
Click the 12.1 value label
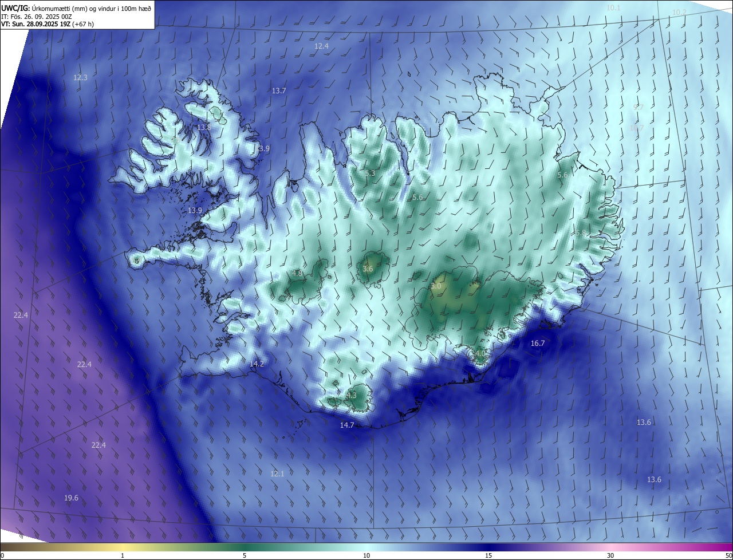point(277,474)
